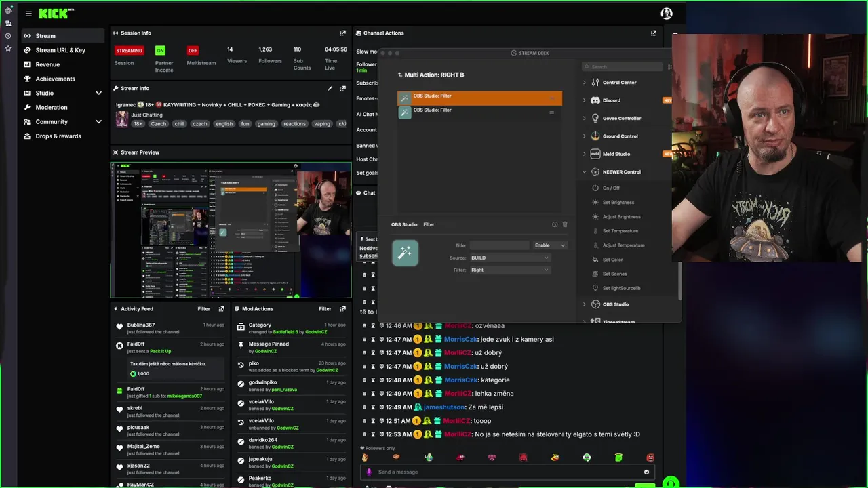Click the Stream Preview thumbnail
868x488 pixels.
pyautogui.click(x=231, y=230)
